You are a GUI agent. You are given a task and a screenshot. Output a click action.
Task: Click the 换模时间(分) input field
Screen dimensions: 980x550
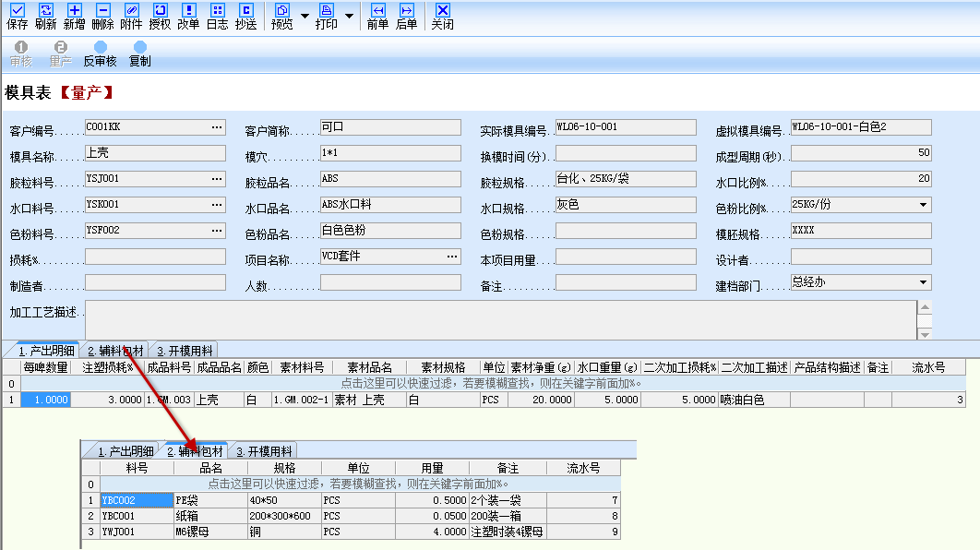click(626, 153)
